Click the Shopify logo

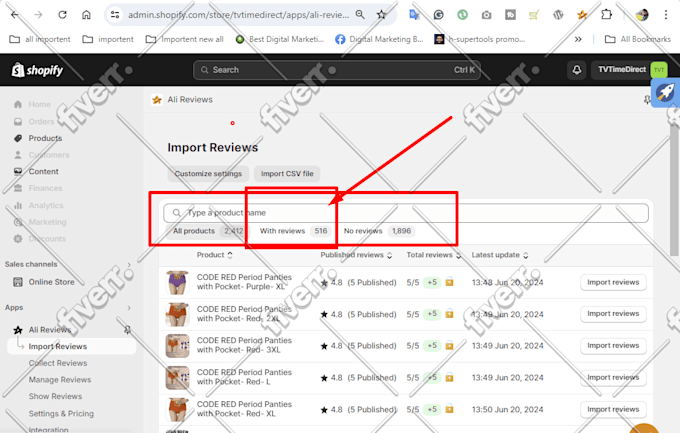(37, 70)
